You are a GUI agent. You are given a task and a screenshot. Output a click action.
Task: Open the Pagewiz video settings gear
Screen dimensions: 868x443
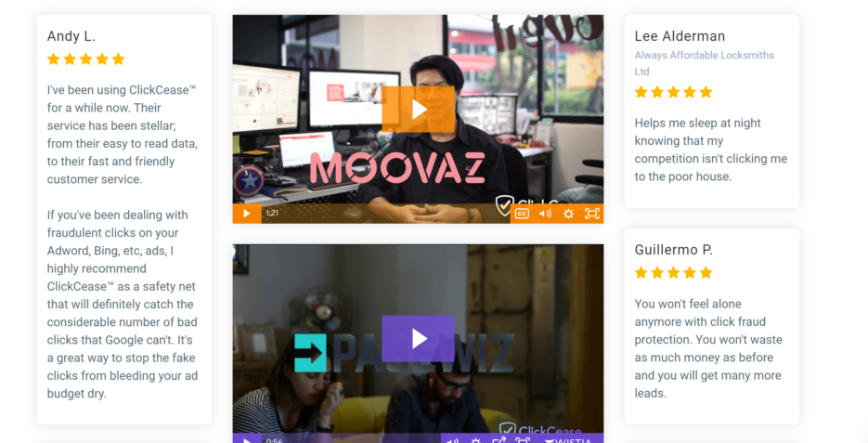point(475,439)
